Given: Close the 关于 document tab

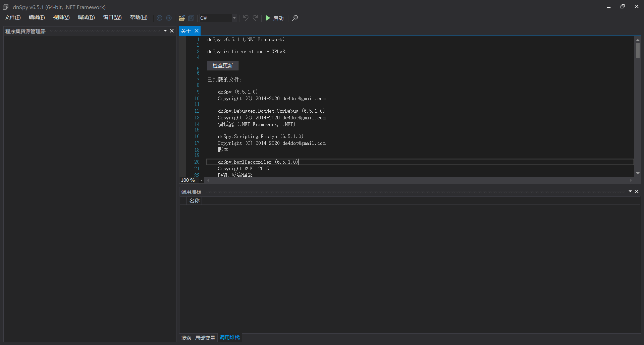Looking at the screenshot, I should [197, 31].
